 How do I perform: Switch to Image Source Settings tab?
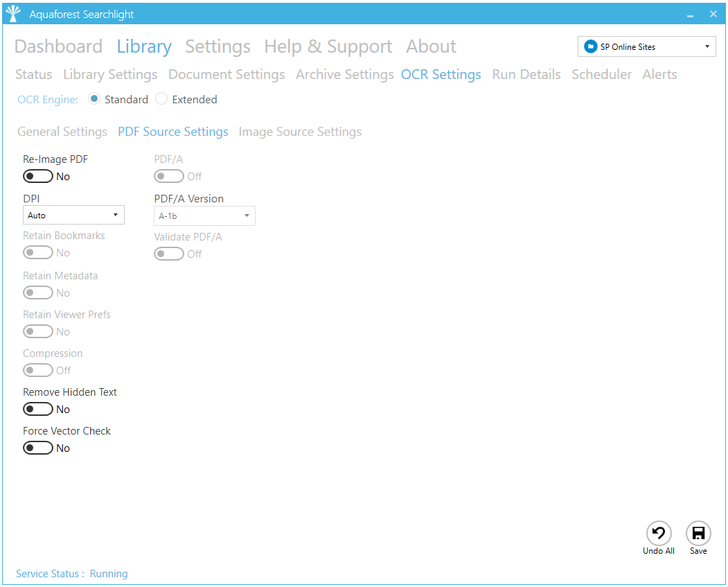(x=300, y=132)
